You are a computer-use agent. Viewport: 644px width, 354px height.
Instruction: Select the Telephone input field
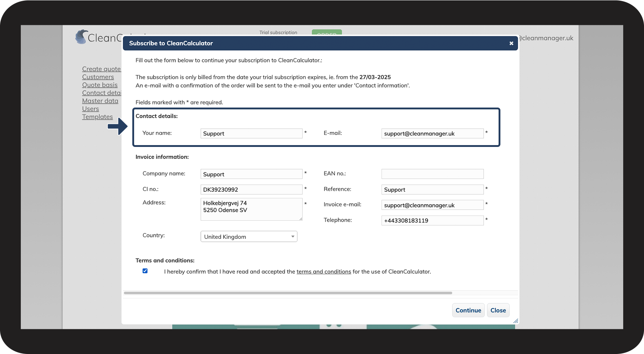(x=432, y=221)
